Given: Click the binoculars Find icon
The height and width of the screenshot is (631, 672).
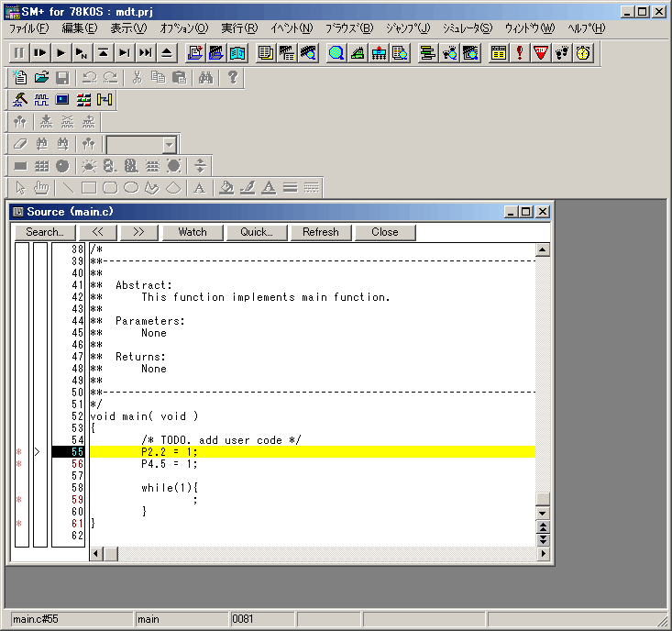Looking at the screenshot, I should pos(205,78).
